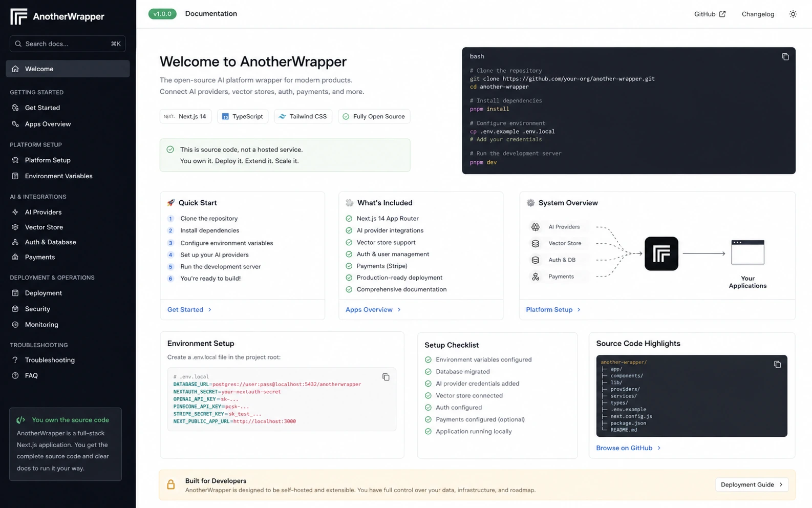The height and width of the screenshot is (508, 812).
Task: Follow the Get Started link in Quick Start
Action: click(189, 310)
